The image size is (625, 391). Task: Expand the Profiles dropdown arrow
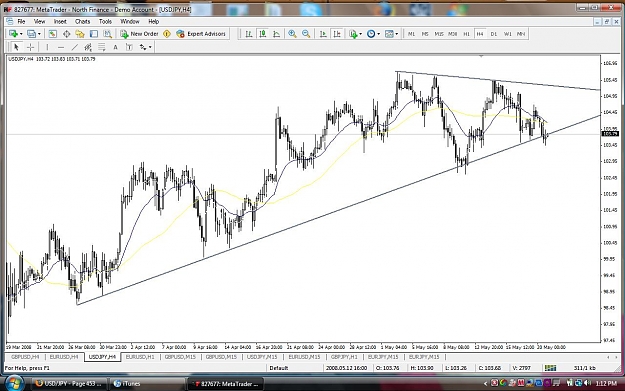[39, 34]
